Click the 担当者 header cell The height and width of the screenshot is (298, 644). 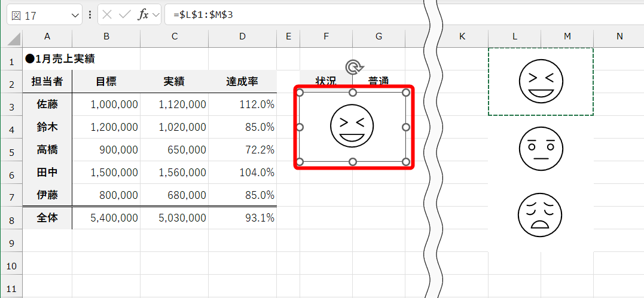pos(47,82)
